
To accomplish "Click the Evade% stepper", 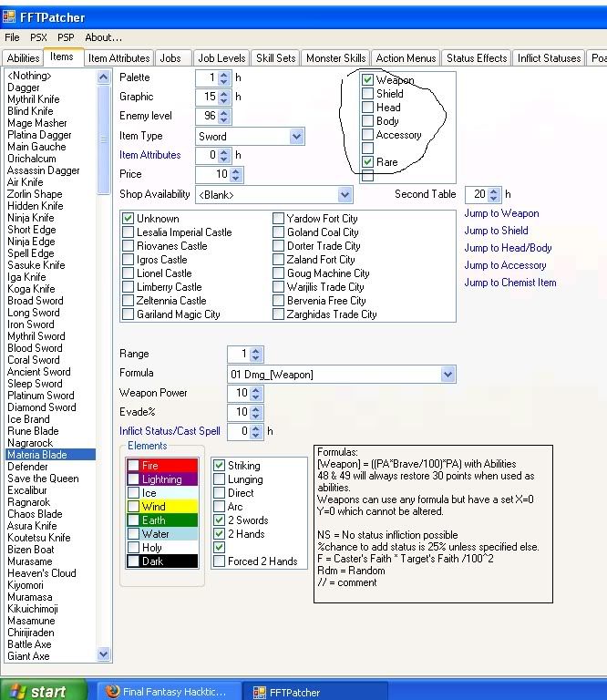I will click(x=256, y=413).
